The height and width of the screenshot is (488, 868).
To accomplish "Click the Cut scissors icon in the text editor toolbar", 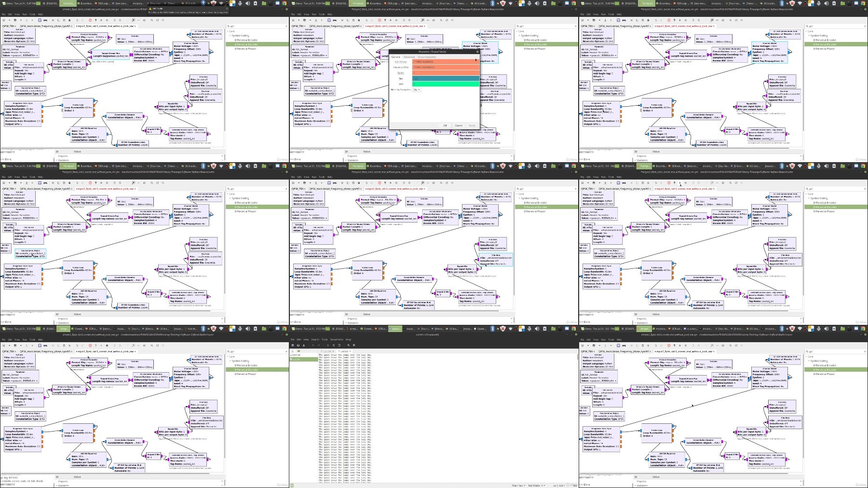I will click(x=328, y=345).
